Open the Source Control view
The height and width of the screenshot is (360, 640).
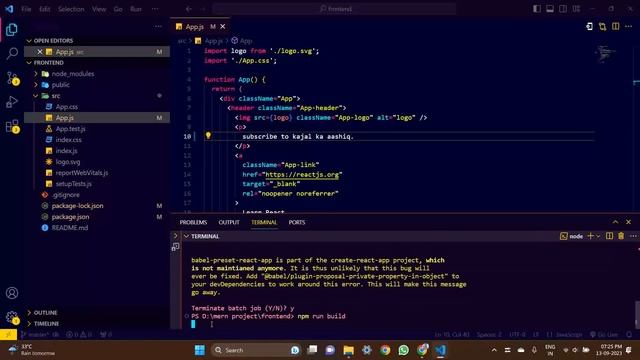[x=12, y=78]
